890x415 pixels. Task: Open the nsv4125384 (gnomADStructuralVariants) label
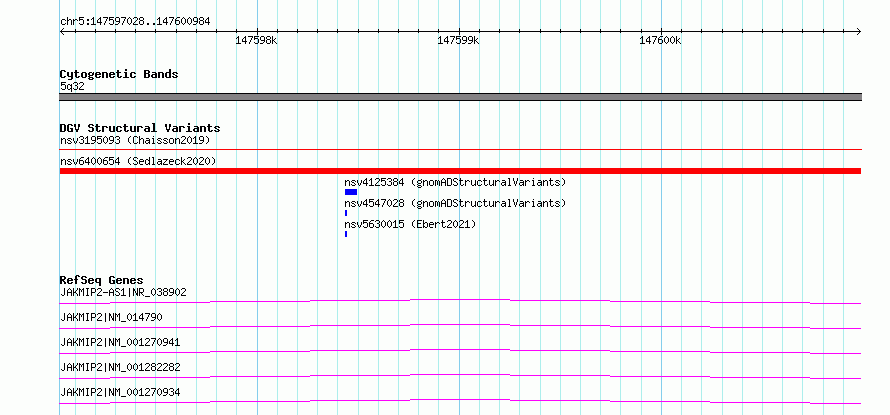pyautogui.click(x=455, y=182)
